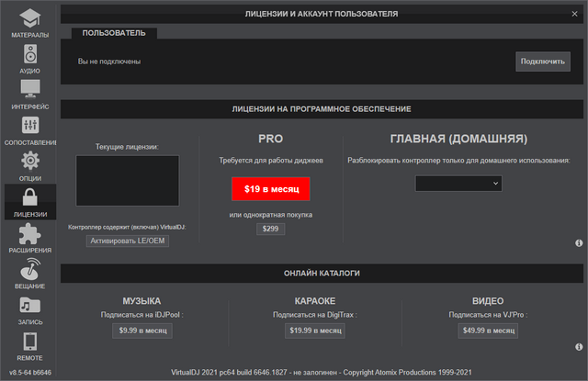Select the Пользователь tab

pyautogui.click(x=114, y=33)
